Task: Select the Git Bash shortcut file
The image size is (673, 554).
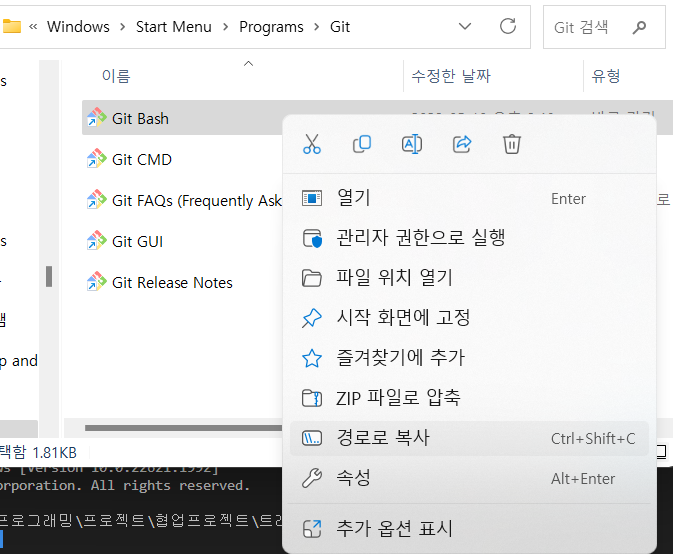Action: [140, 119]
